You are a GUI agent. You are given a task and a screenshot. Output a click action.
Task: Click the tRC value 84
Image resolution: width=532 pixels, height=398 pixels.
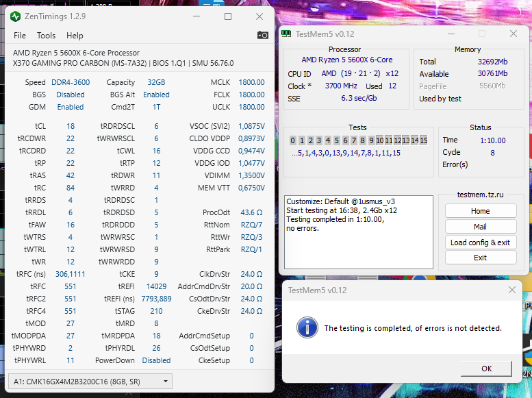point(71,188)
